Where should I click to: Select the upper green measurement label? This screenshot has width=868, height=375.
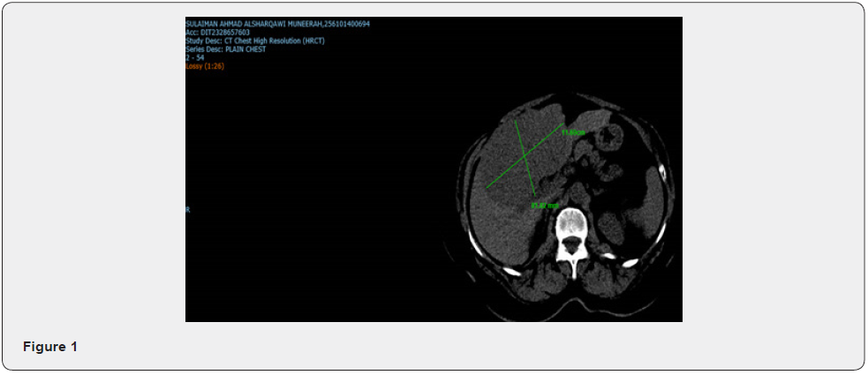point(573,132)
